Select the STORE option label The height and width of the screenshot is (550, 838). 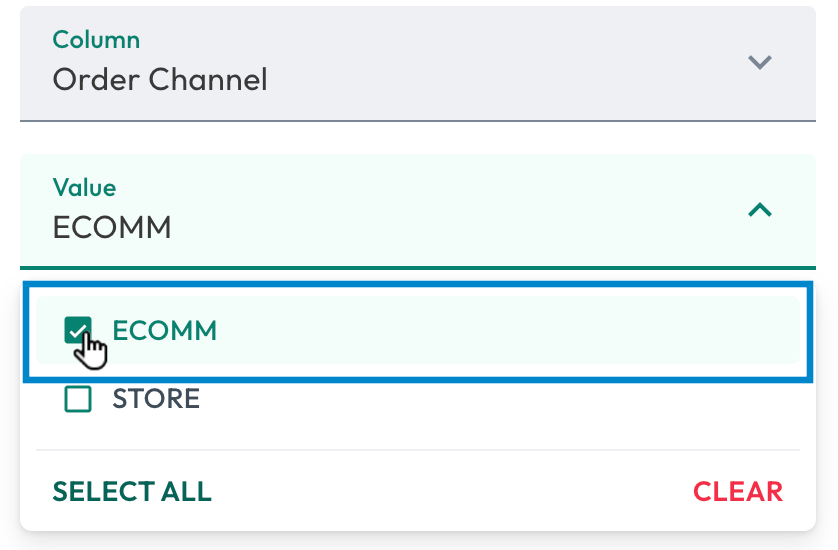click(156, 399)
